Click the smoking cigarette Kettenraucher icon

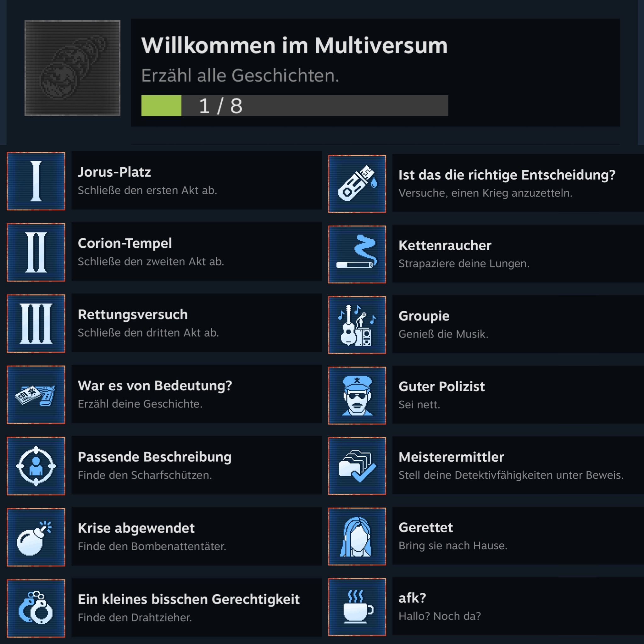click(357, 254)
